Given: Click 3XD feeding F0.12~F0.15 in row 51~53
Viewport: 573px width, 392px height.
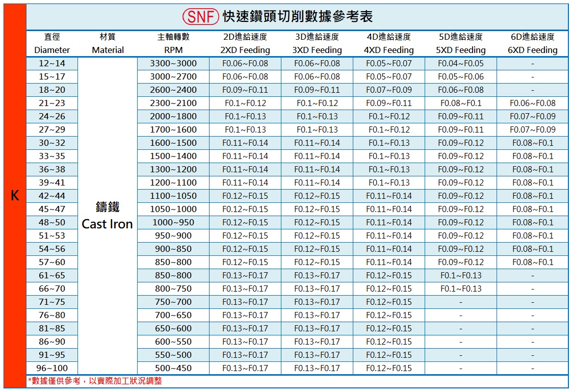Looking at the screenshot, I should pos(317,236).
